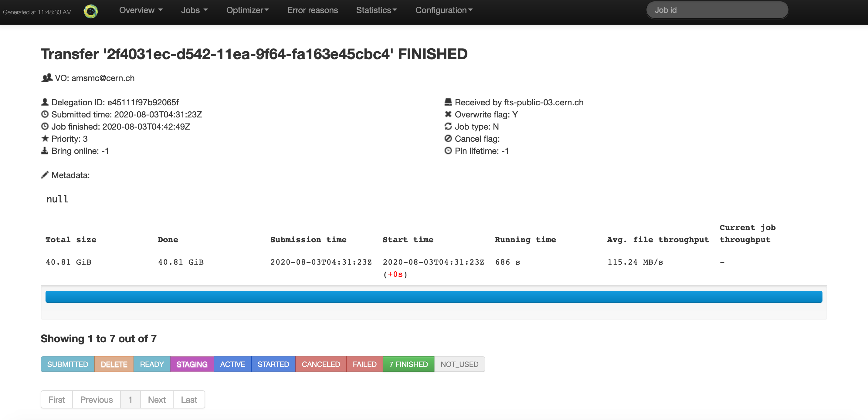Expand the Configuration dropdown
The width and height of the screenshot is (868, 420).
tap(443, 10)
